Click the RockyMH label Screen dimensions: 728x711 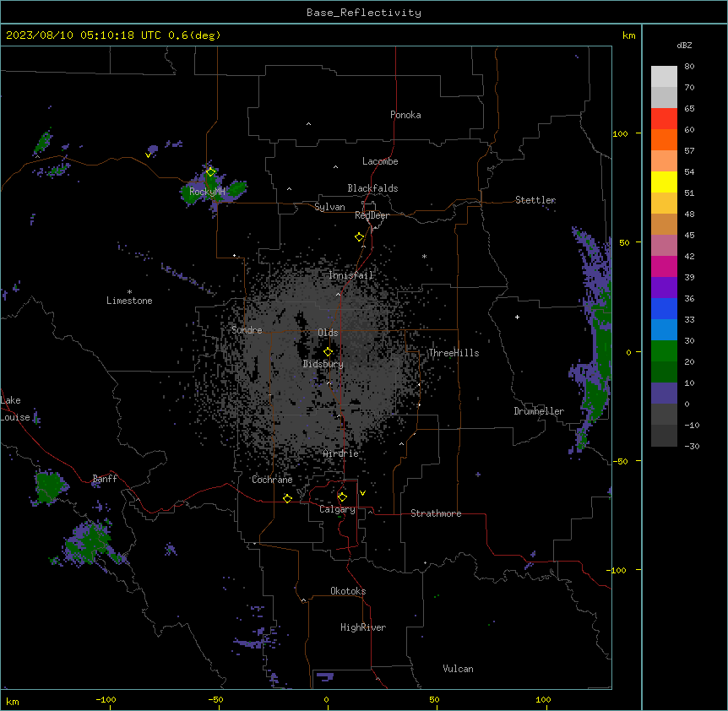tap(207, 191)
